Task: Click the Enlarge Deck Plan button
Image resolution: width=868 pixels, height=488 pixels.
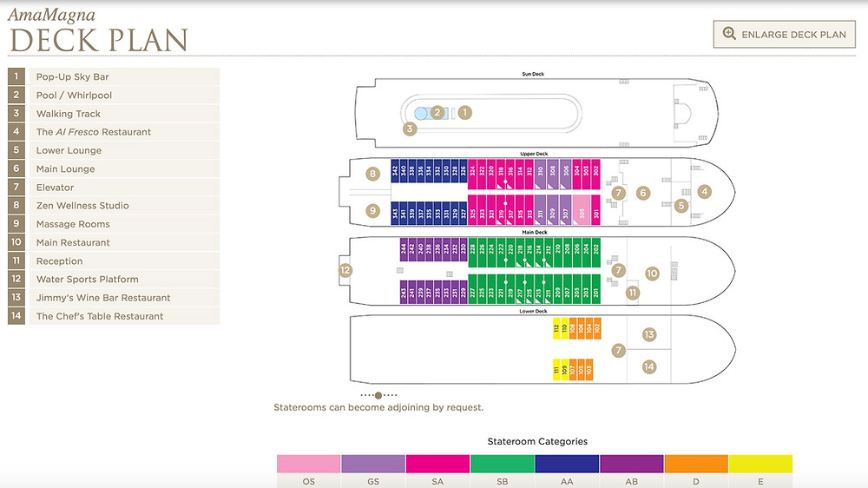Action: (x=785, y=35)
